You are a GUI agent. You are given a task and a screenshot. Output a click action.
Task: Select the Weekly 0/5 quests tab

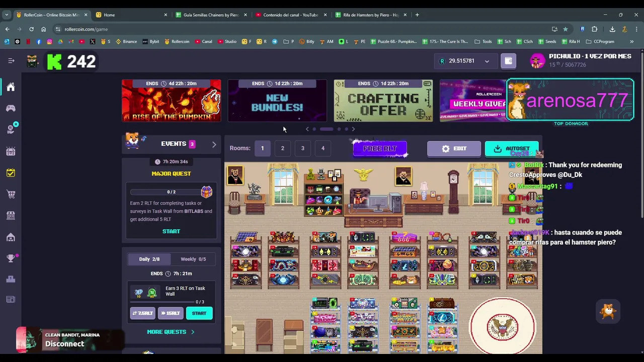pyautogui.click(x=193, y=259)
